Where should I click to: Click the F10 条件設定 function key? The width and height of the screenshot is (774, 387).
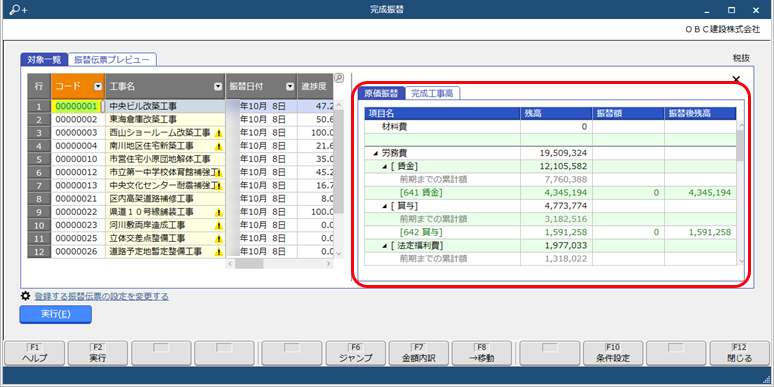point(613,353)
